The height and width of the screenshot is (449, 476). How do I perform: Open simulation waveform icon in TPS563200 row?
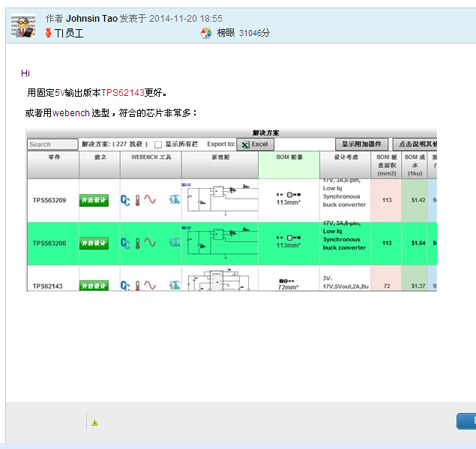150,243
